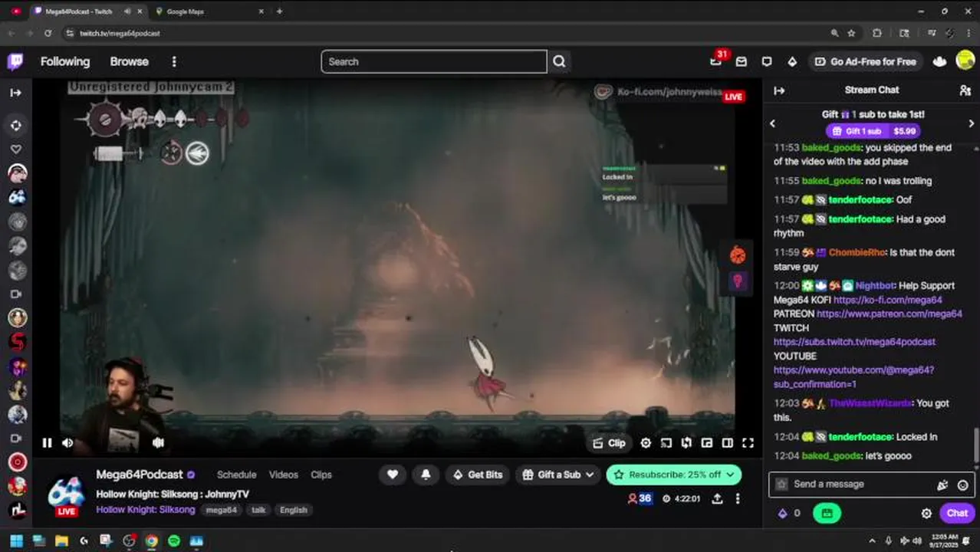Open the ko-fi.com/mega64 link in chat
Image resolution: width=980 pixels, height=552 pixels.
coord(887,300)
